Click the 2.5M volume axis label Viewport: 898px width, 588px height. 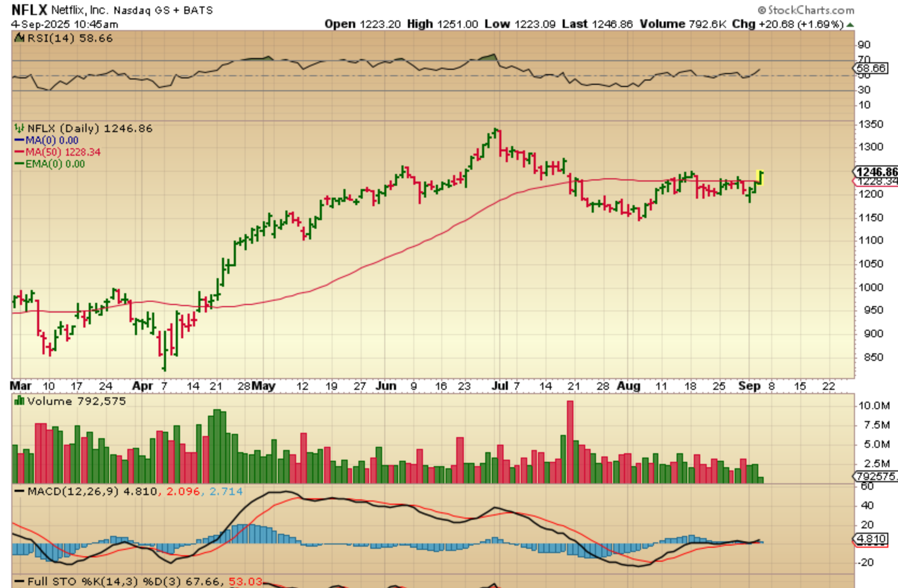coord(877,463)
